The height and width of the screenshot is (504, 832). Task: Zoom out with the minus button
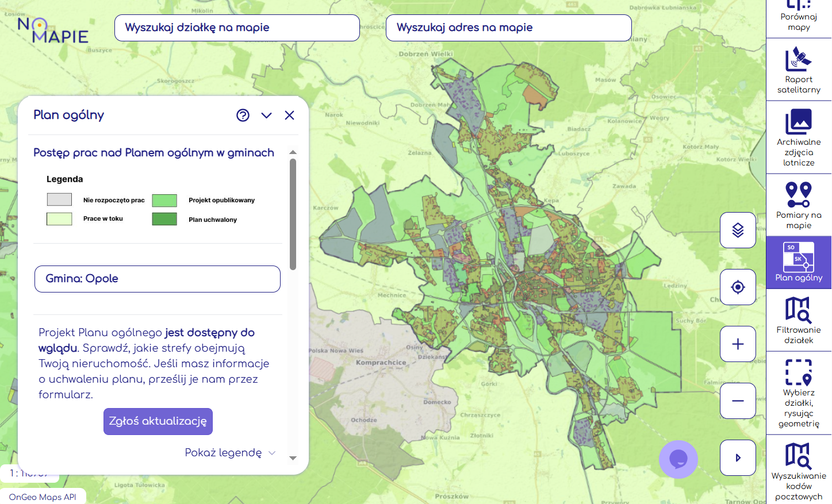coord(738,401)
